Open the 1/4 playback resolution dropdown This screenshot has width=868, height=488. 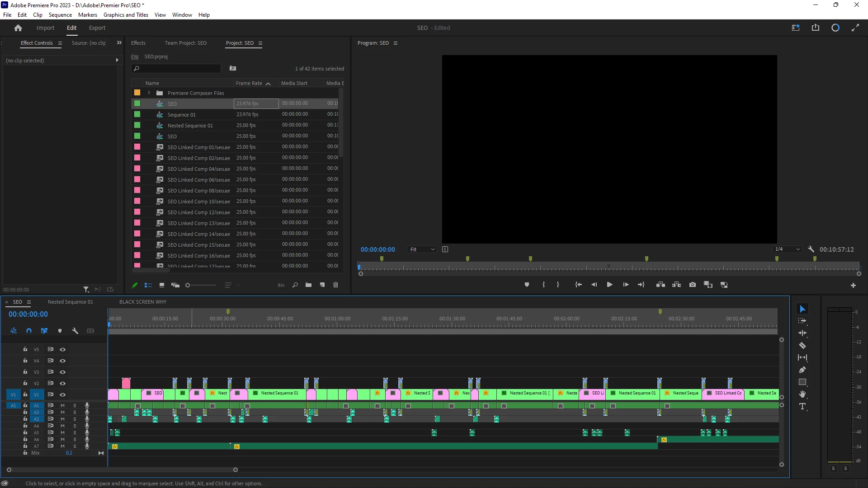pos(788,249)
